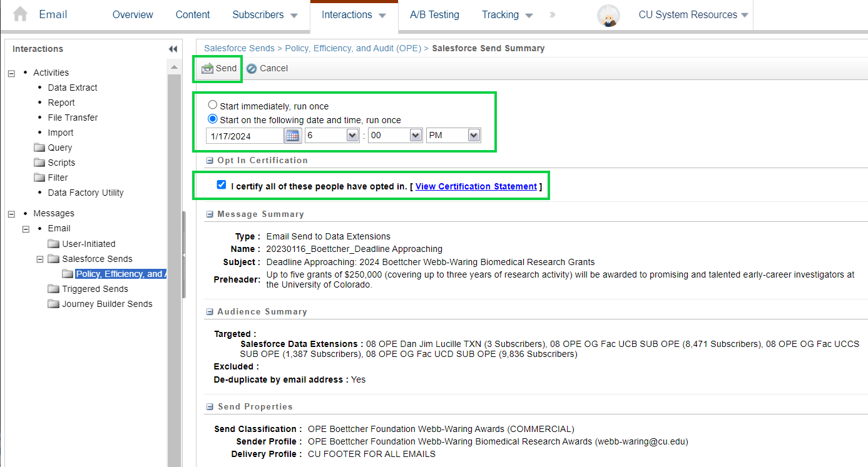
Task: Open the Journey Builder Sends folder icon
Action: [x=54, y=304]
